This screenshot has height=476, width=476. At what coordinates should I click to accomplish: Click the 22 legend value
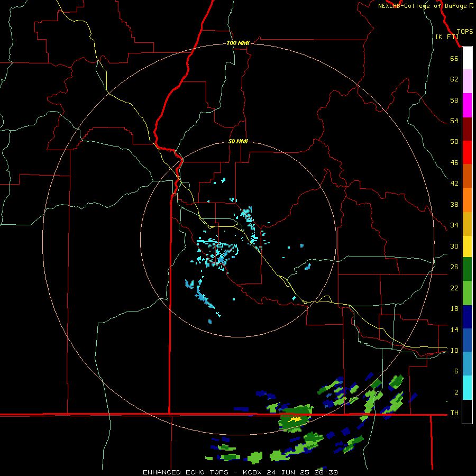[454, 288]
